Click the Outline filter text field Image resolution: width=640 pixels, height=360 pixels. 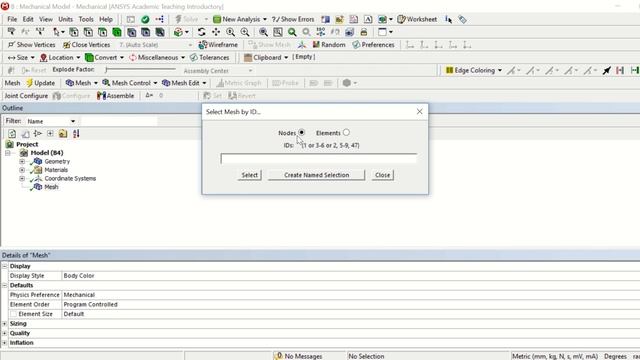click(x=119, y=121)
